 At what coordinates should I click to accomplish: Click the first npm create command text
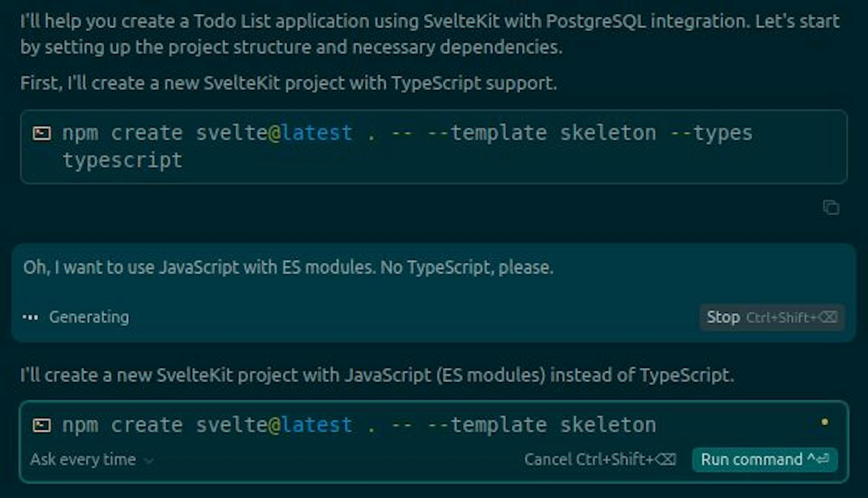[407, 133]
